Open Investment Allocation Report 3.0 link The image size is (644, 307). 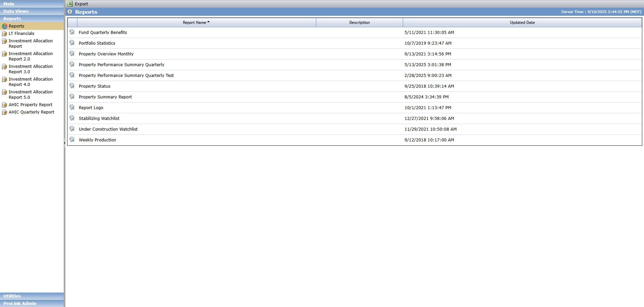coord(31,69)
